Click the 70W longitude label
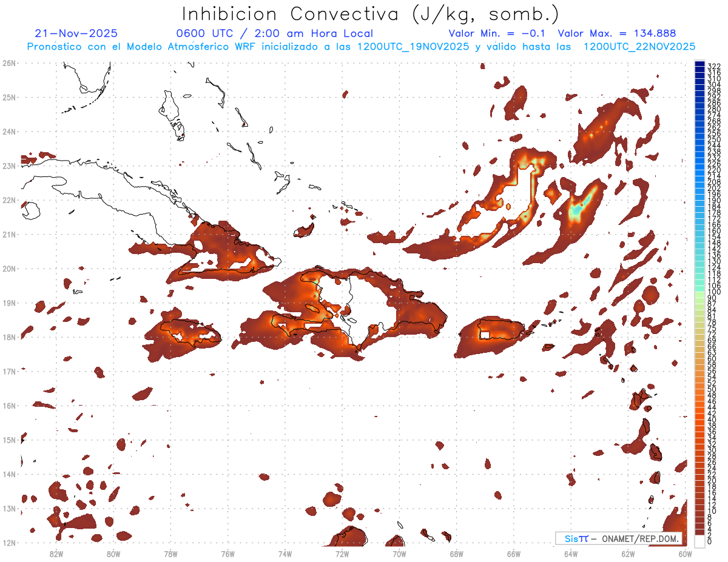 399,553
